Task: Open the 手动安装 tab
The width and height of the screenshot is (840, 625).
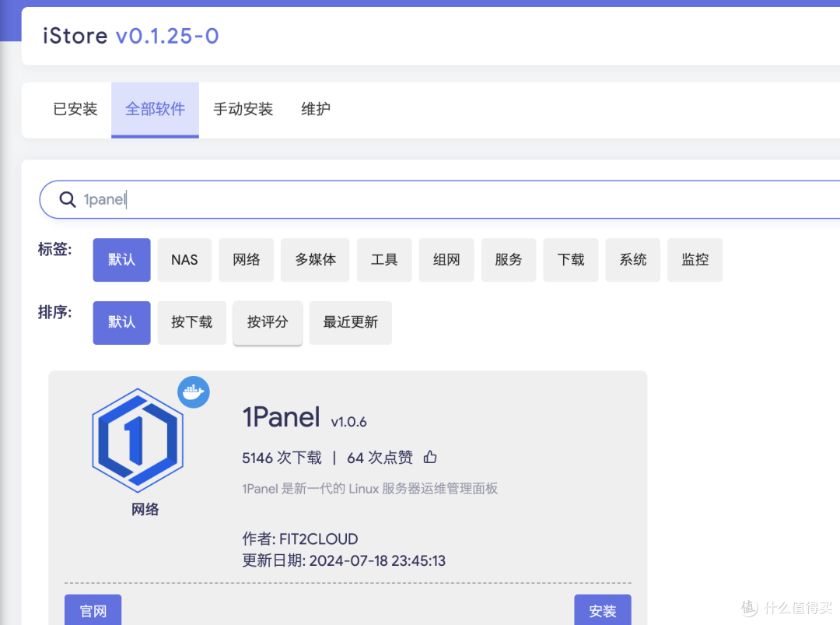Action: point(243,109)
